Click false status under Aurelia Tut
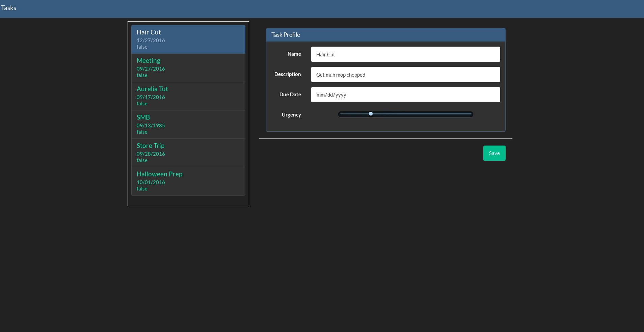644x332 pixels. pyautogui.click(x=142, y=104)
